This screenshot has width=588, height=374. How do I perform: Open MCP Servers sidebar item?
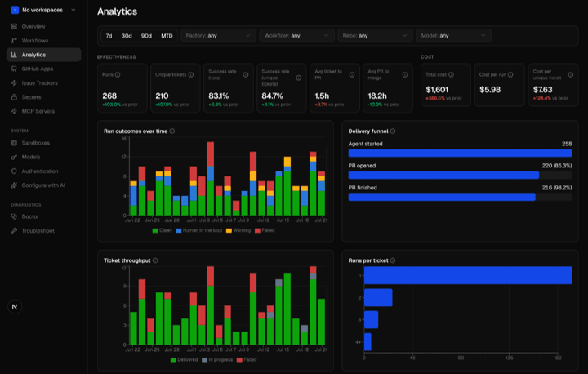(x=43, y=111)
